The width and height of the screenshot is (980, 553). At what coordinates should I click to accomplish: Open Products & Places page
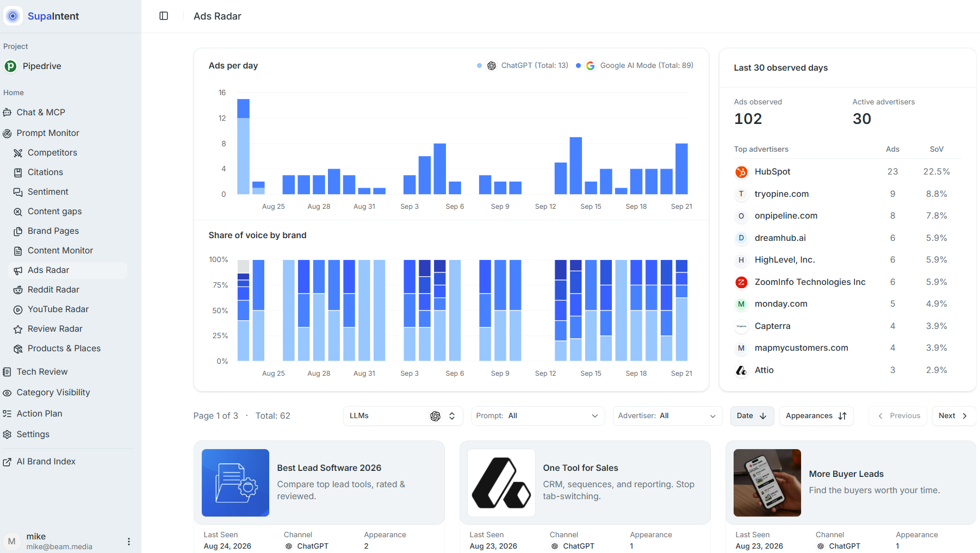coord(67,349)
